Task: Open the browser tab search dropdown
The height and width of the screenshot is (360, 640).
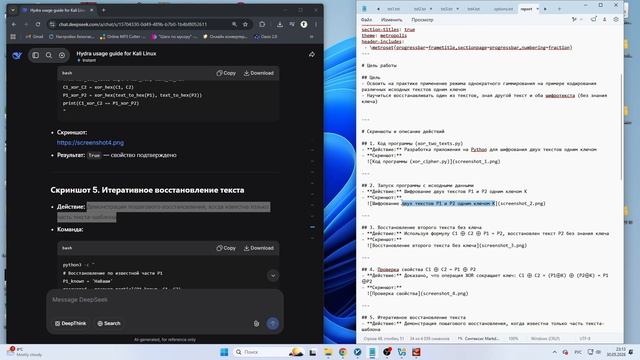Action: click(13, 10)
